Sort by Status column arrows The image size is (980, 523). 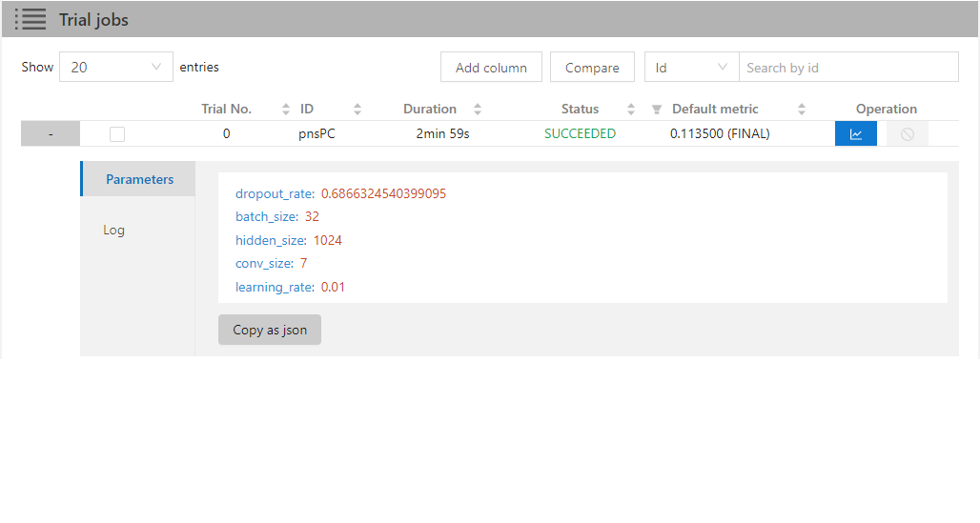click(631, 110)
